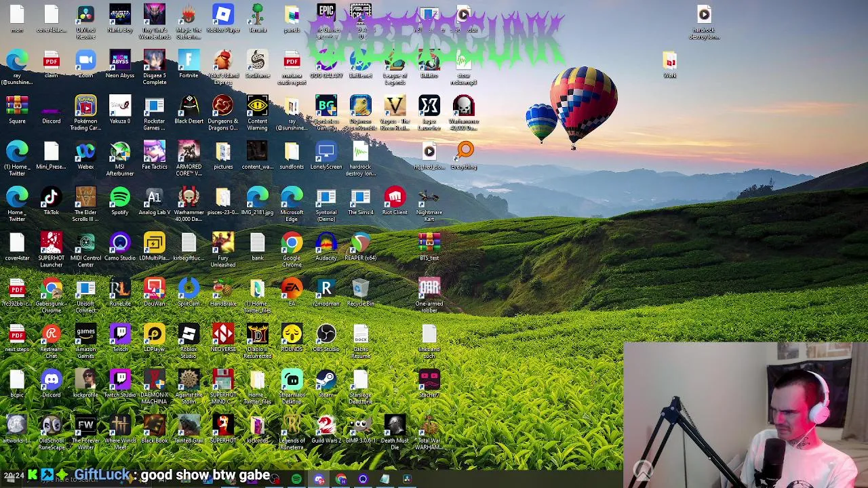Open the Webex desktop shortcut

click(x=85, y=156)
